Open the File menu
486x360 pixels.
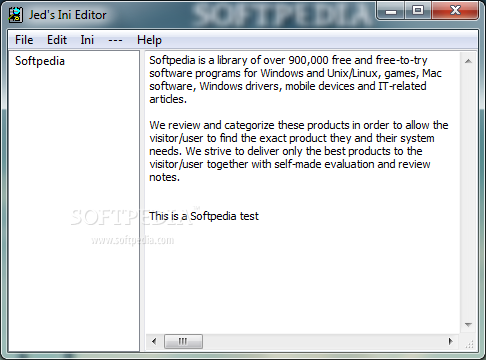coord(24,40)
